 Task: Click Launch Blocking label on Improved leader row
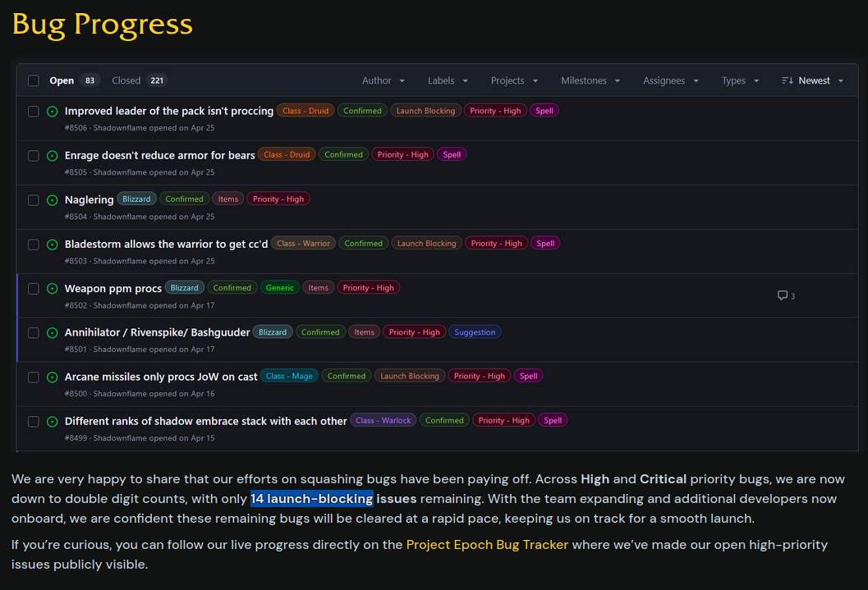(x=425, y=111)
